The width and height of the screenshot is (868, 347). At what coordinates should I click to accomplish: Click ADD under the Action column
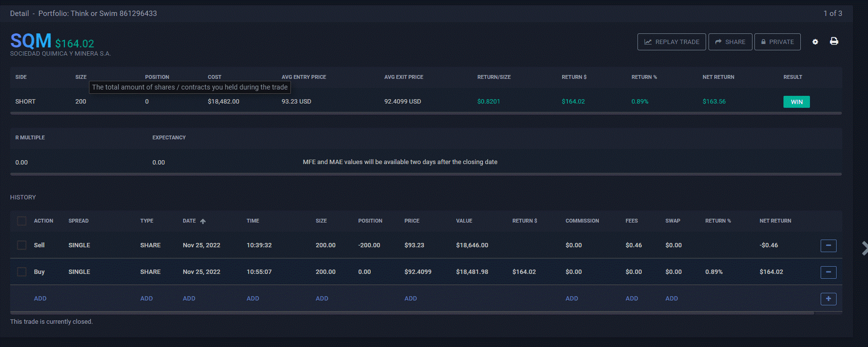40,299
